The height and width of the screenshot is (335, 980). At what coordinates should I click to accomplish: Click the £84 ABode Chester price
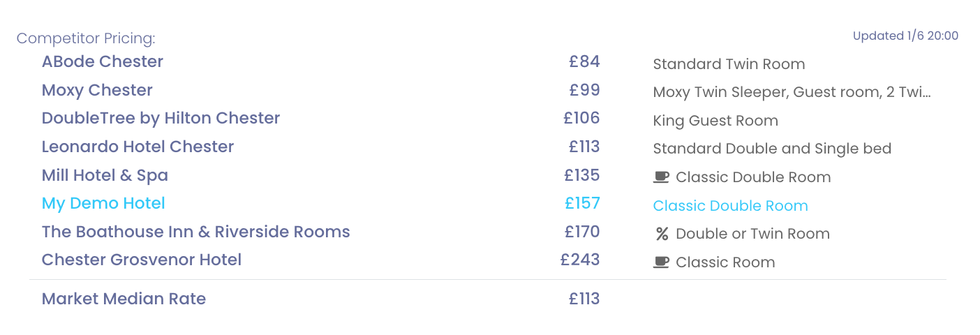[x=584, y=61]
